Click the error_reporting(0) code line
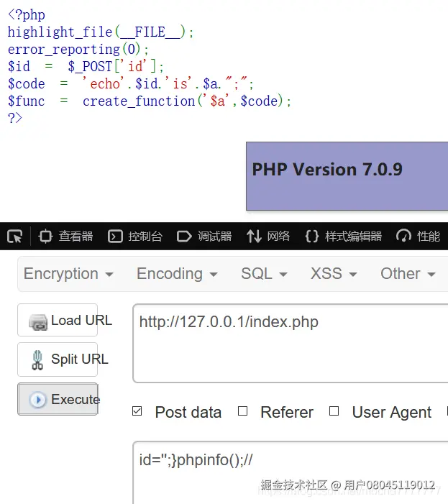The height and width of the screenshot is (504, 448). pos(78,49)
